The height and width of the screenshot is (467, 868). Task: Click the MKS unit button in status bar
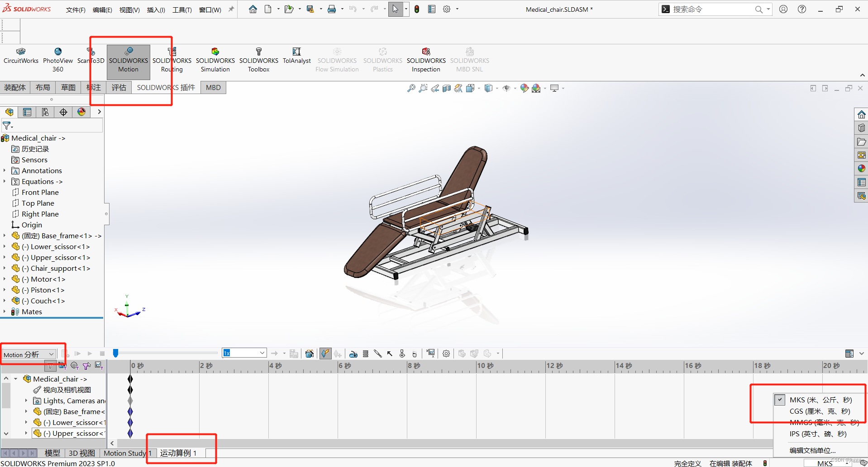(828, 463)
